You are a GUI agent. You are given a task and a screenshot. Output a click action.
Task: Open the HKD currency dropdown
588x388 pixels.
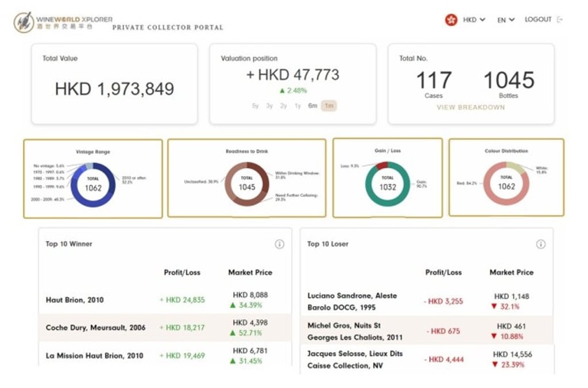click(473, 19)
